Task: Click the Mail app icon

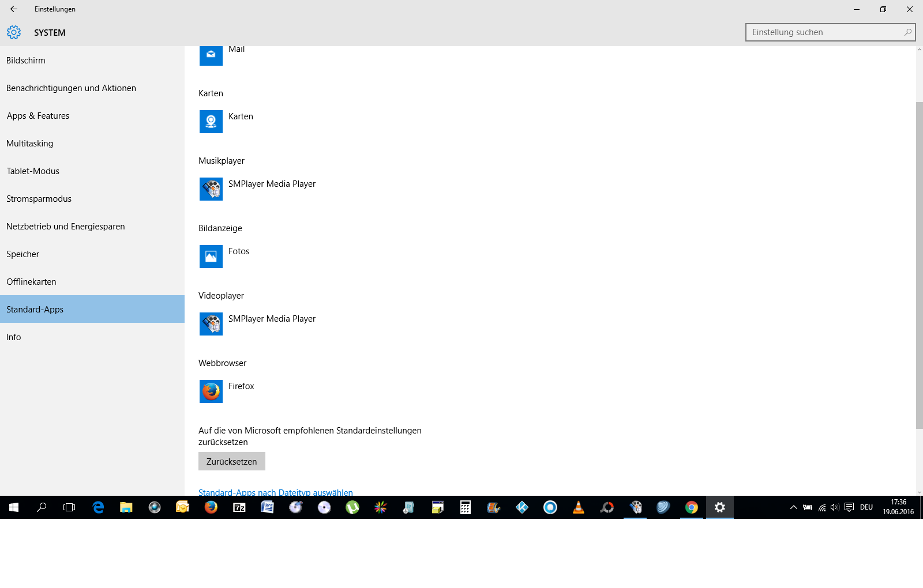Action: click(x=211, y=56)
